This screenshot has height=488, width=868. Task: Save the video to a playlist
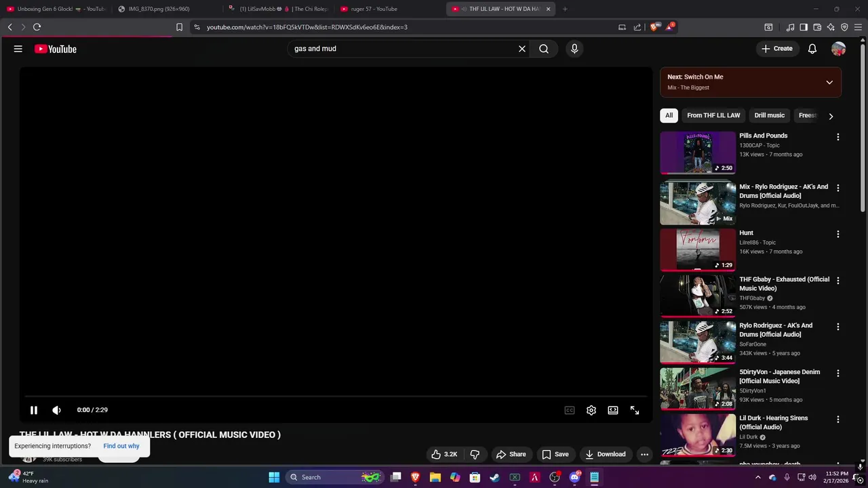coord(555,454)
